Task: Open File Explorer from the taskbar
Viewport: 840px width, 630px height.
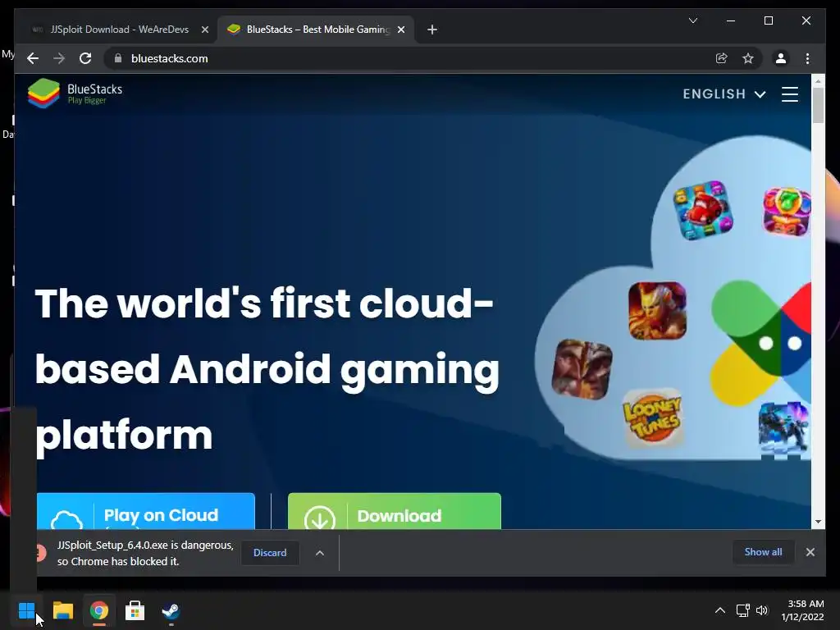Action: (62, 610)
